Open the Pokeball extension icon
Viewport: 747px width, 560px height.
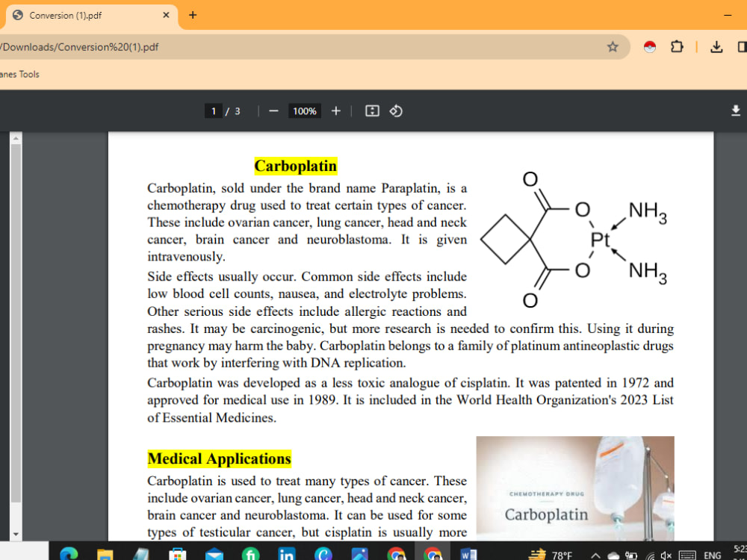[x=649, y=46]
